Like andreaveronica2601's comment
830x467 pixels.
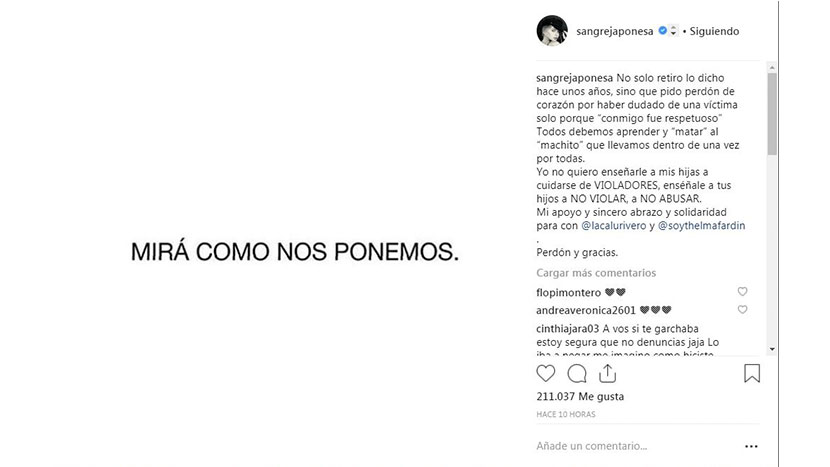coord(742,310)
